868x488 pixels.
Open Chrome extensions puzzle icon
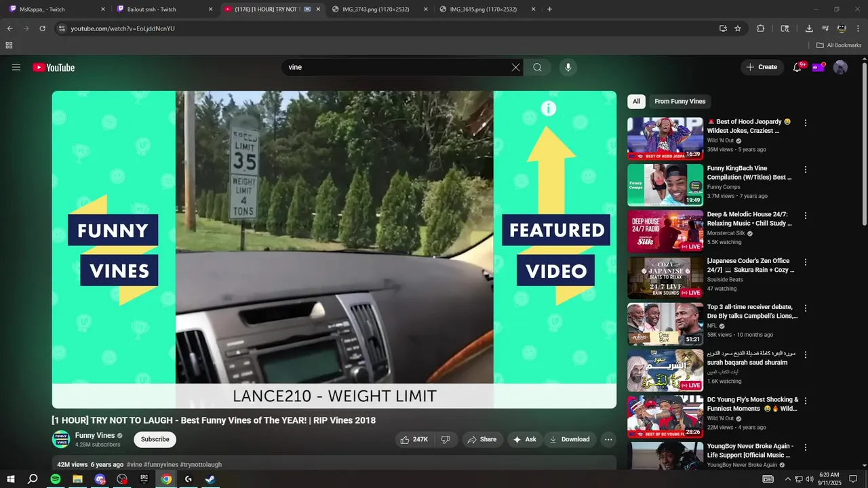760,28
